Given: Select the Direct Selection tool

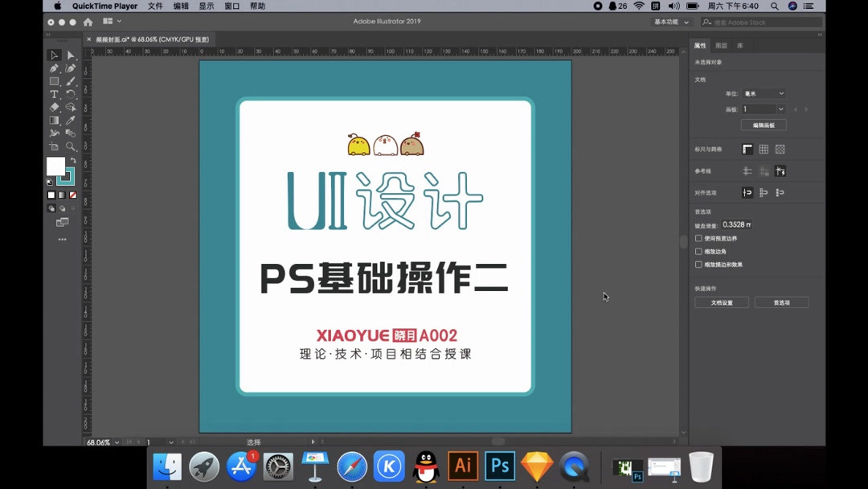Looking at the screenshot, I should 71,55.
